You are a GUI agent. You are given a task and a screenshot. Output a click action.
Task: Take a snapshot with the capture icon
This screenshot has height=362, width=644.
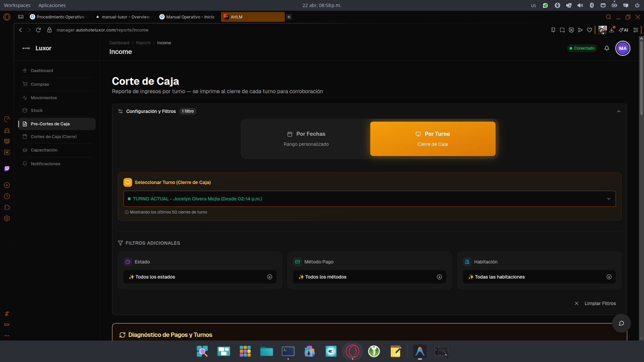(x=562, y=30)
